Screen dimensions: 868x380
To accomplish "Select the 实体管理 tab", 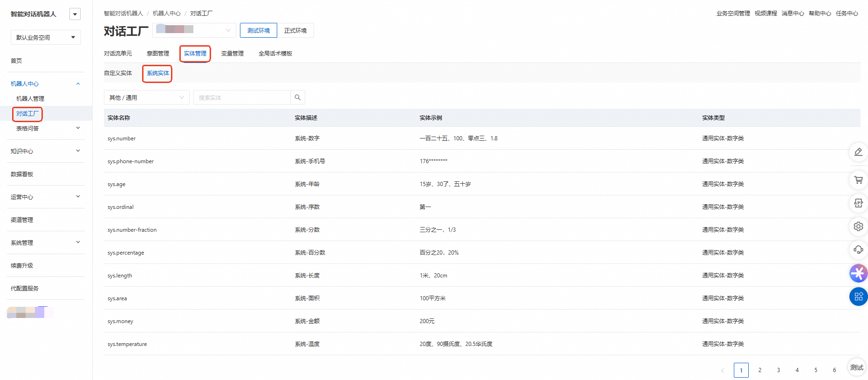I will (x=195, y=54).
